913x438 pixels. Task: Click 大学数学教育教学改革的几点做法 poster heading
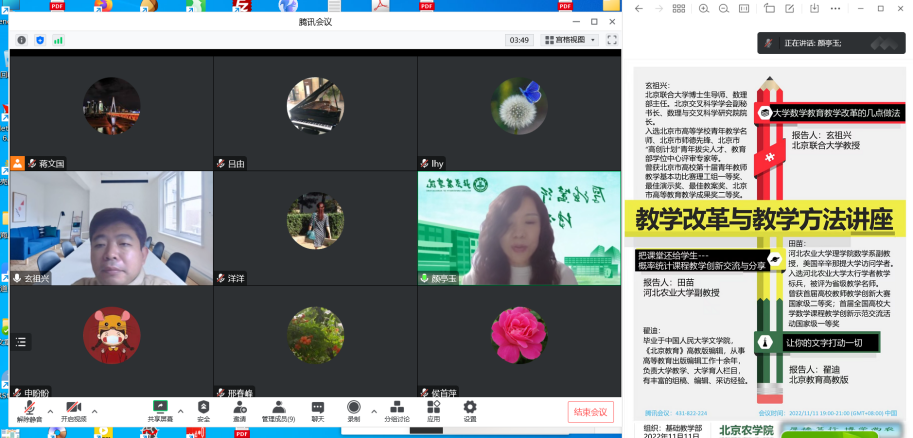(x=836, y=113)
